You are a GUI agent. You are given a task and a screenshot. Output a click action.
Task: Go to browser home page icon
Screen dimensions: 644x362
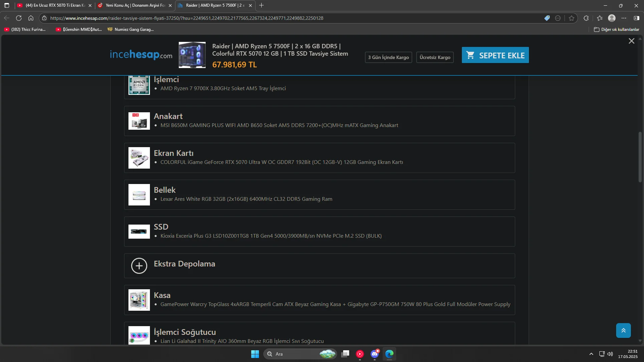31,18
